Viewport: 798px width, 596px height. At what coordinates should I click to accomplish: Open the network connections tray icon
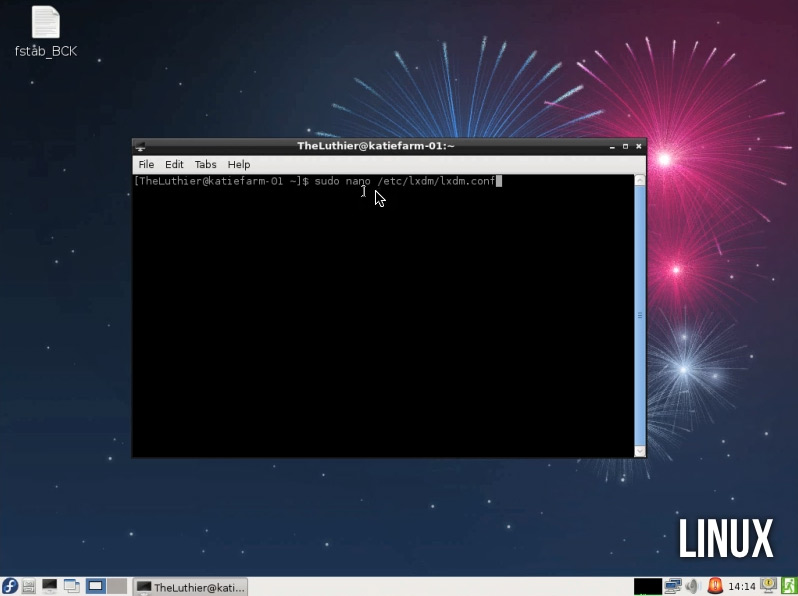(673, 586)
